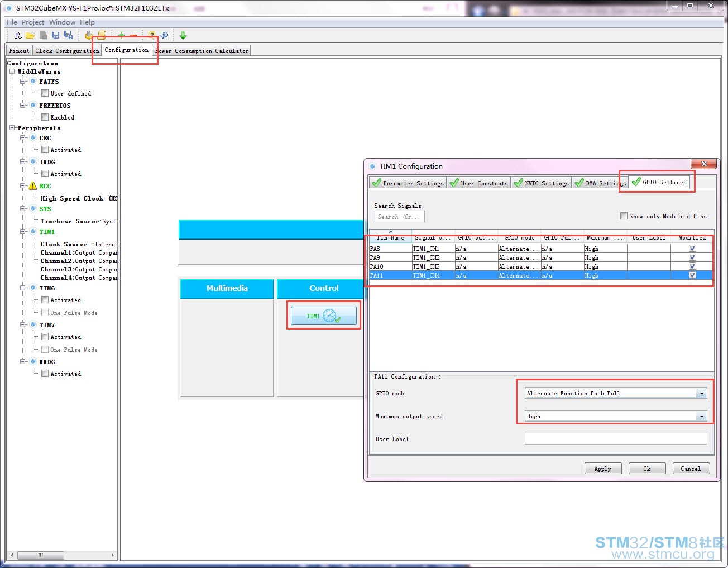The width and height of the screenshot is (728, 568).
Task: Tick the TIM6 Activated checkbox
Action: click(x=45, y=300)
